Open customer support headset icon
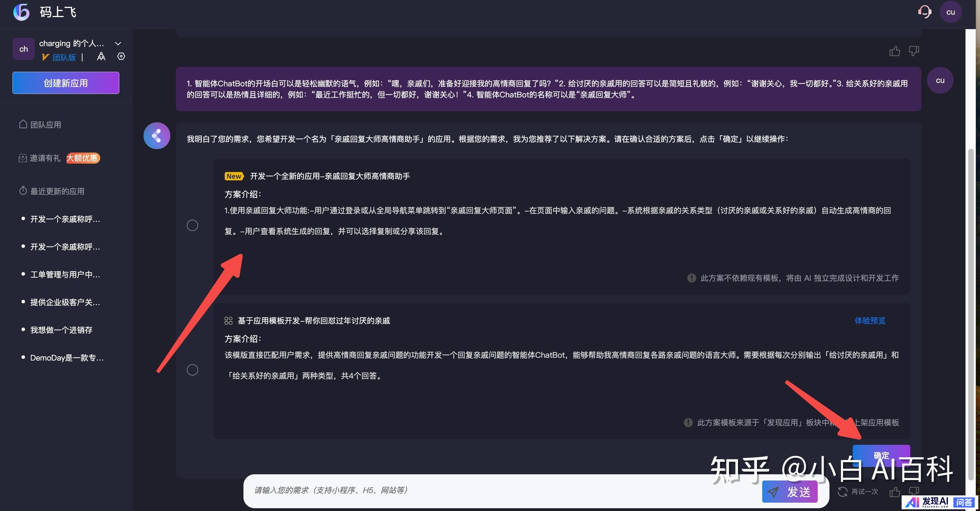Image resolution: width=980 pixels, height=511 pixels. point(925,12)
